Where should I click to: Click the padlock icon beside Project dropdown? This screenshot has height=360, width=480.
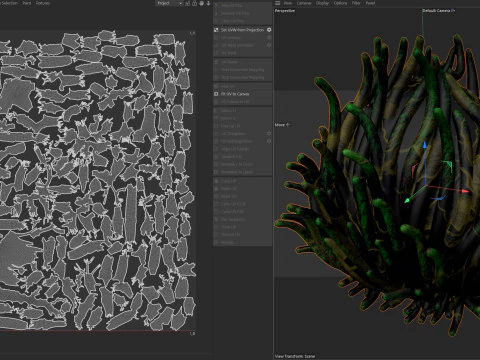[x=194, y=3]
